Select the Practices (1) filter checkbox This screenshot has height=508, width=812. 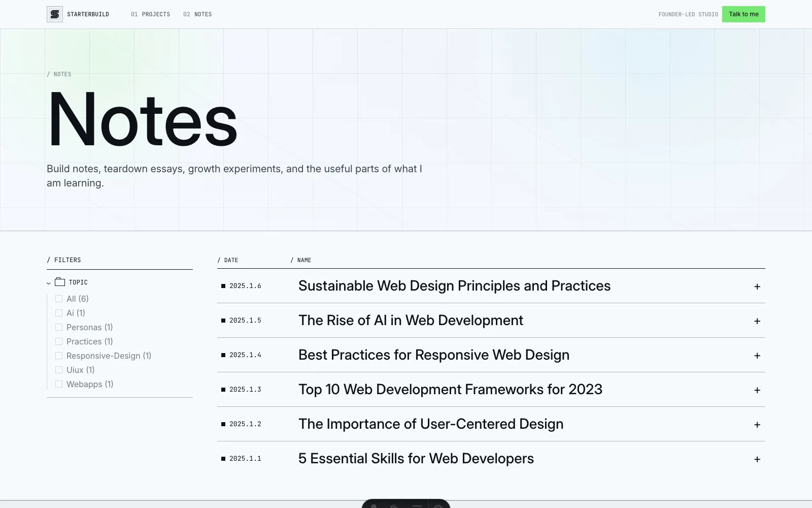coord(59,341)
